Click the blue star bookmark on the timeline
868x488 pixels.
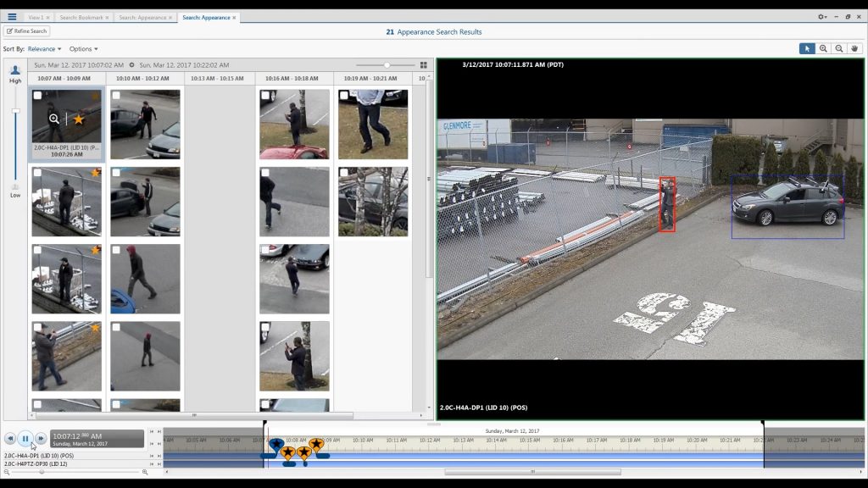tap(276, 444)
